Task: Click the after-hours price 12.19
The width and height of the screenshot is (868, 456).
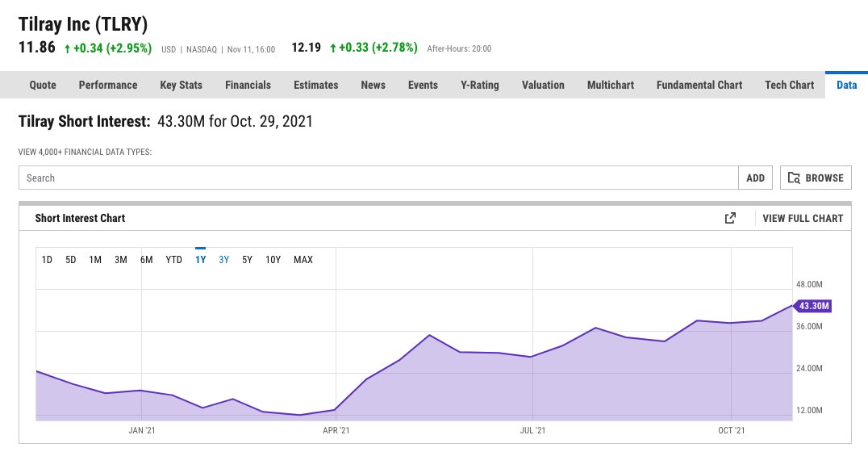Action: pos(306,48)
